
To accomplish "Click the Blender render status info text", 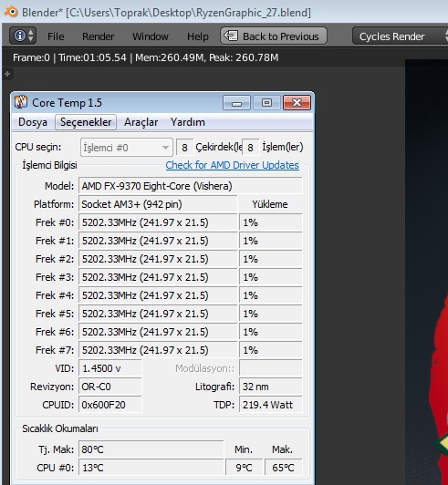I will (145, 57).
